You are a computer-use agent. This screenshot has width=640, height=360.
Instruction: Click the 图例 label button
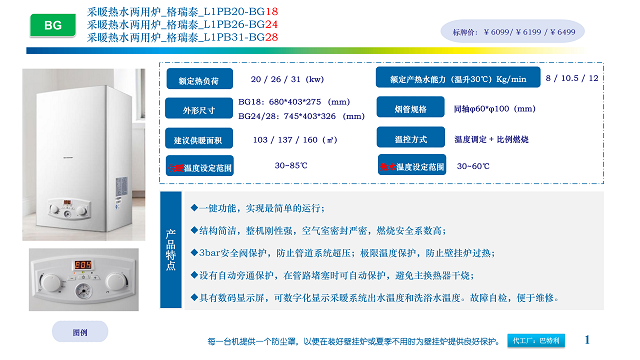tap(80, 332)
